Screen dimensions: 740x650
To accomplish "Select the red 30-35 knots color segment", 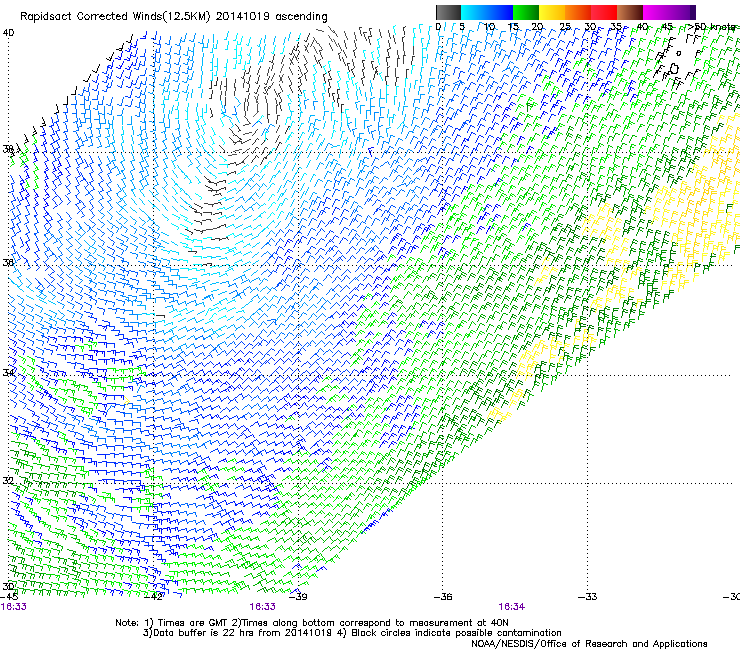I will (x=604, y=12).
